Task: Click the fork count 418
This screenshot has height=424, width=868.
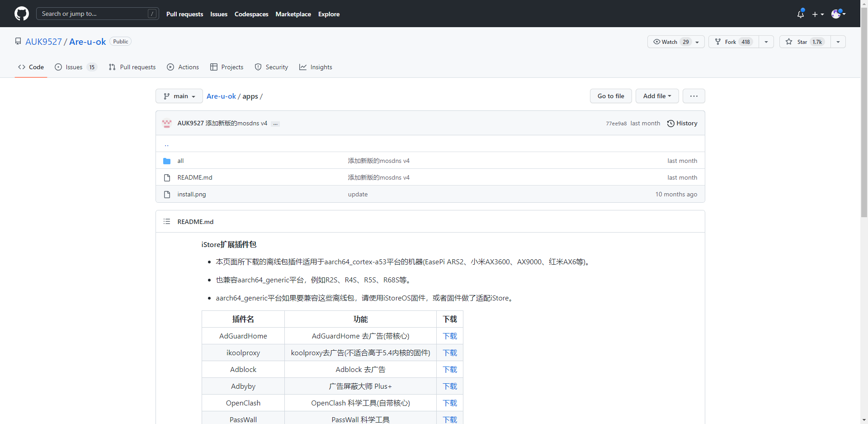Action: (x=745, y=42)
